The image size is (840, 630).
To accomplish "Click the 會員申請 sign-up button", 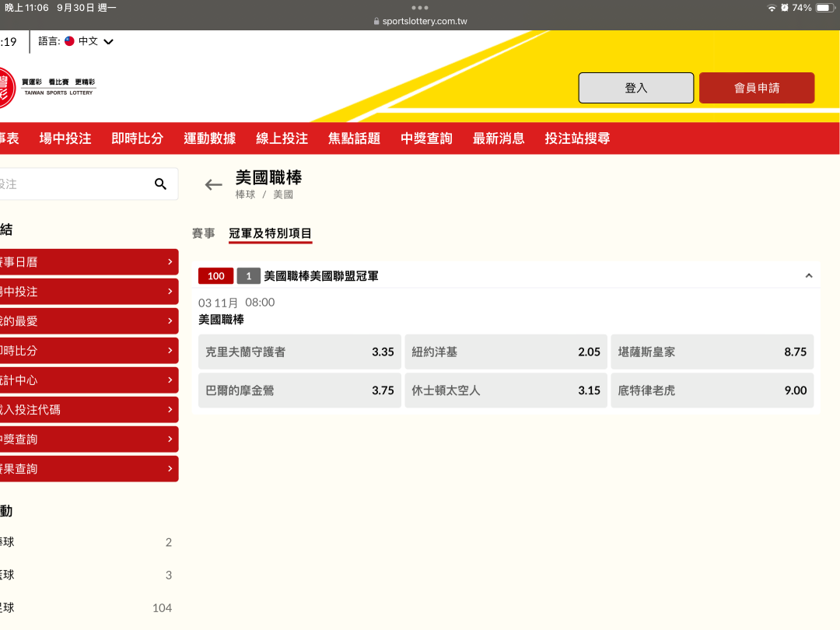I will [757, 88].
